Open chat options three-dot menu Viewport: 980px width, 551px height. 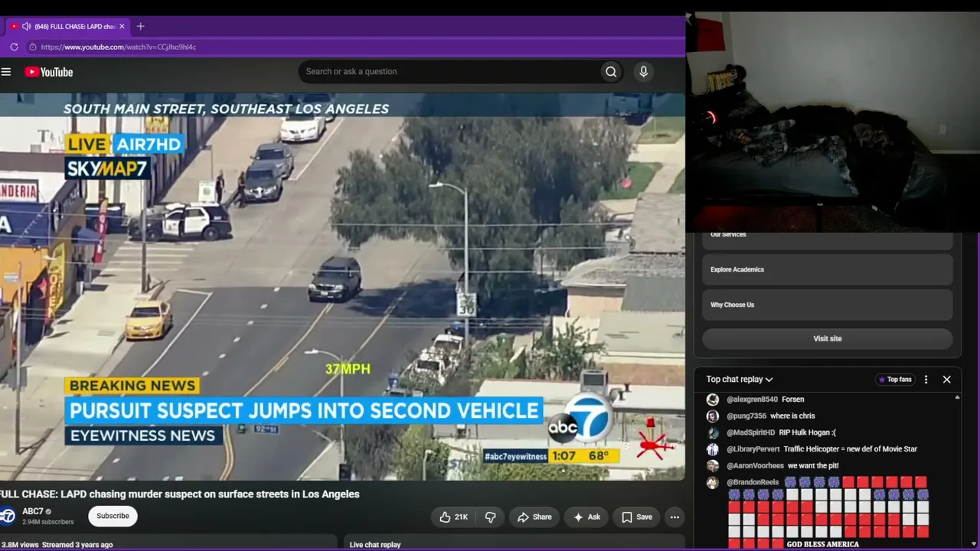[926, 380]
